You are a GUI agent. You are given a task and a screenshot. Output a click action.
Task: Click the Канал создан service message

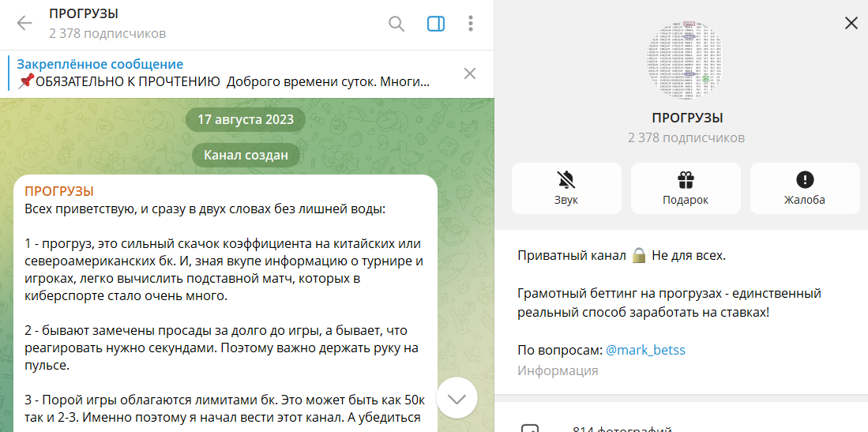tap(246, 155)
